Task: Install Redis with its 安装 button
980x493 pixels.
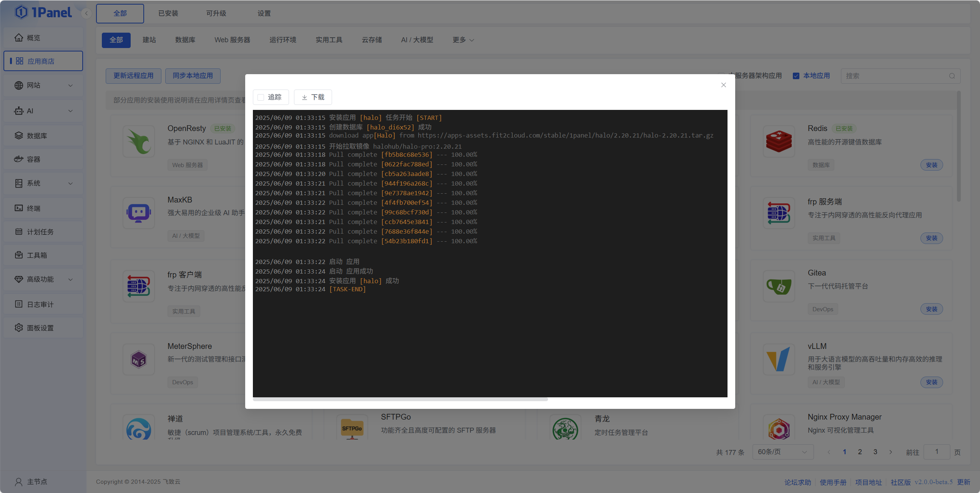Action: [932, 165]
